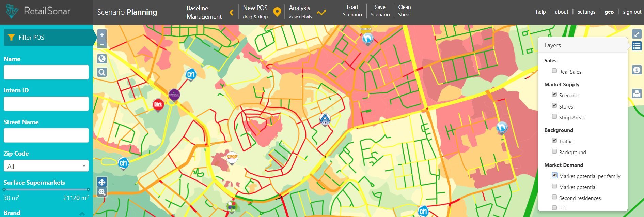
Task: Click the globe full-extent map icon
Action: click(102, 59)
